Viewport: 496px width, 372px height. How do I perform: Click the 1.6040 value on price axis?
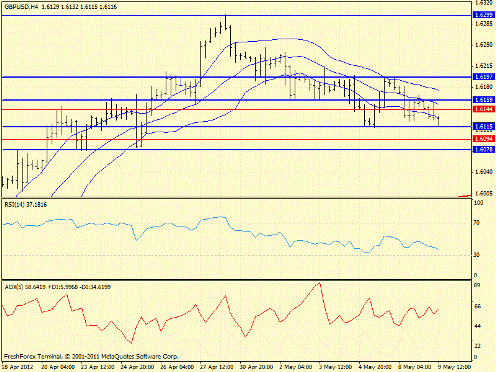484,172
